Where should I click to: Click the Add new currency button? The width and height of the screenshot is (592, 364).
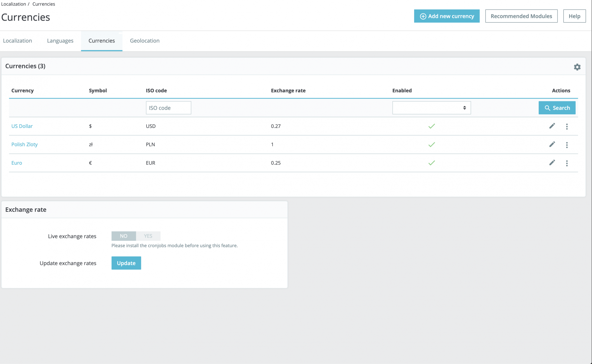pyautogui.click(x=446, y=16)
